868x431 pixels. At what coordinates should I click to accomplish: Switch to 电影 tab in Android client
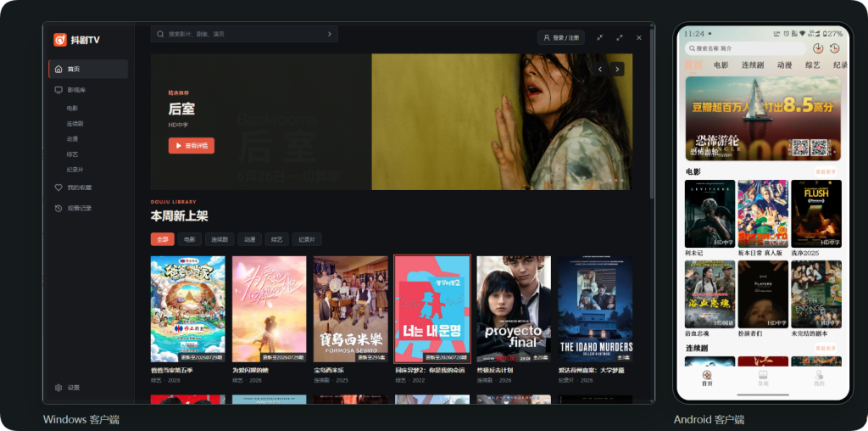[721, 65]
